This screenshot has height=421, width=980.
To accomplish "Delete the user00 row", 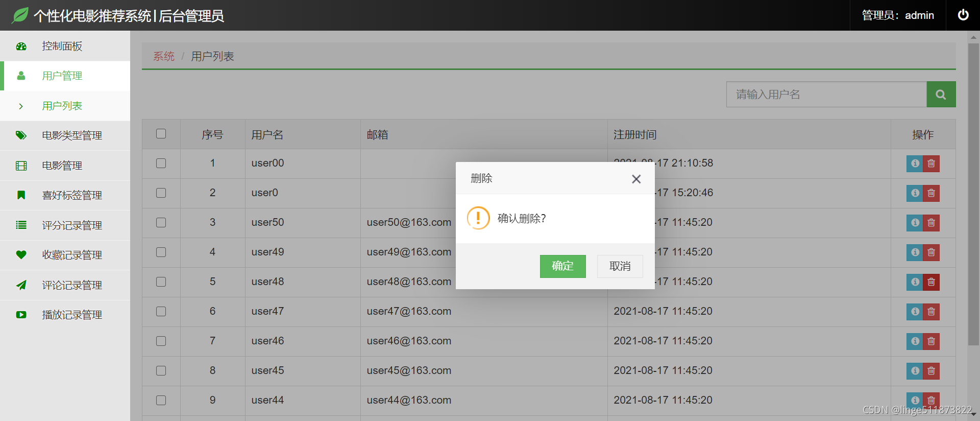I will (x=931, y=163).
